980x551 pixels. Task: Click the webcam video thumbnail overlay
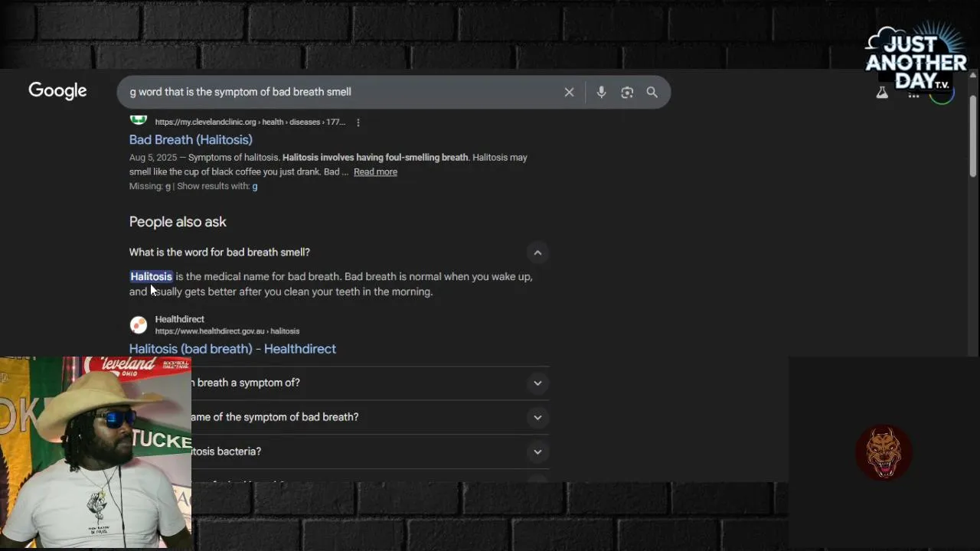pos(96,452)
